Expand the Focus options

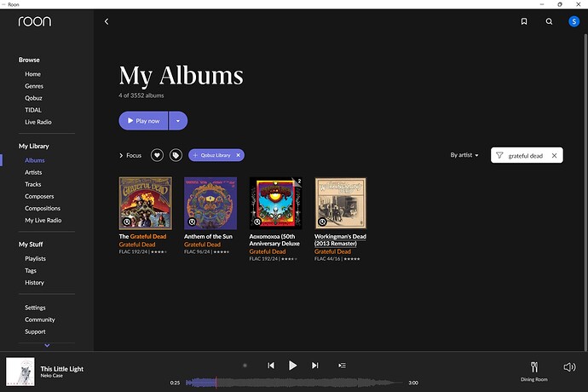pos(130,155)
